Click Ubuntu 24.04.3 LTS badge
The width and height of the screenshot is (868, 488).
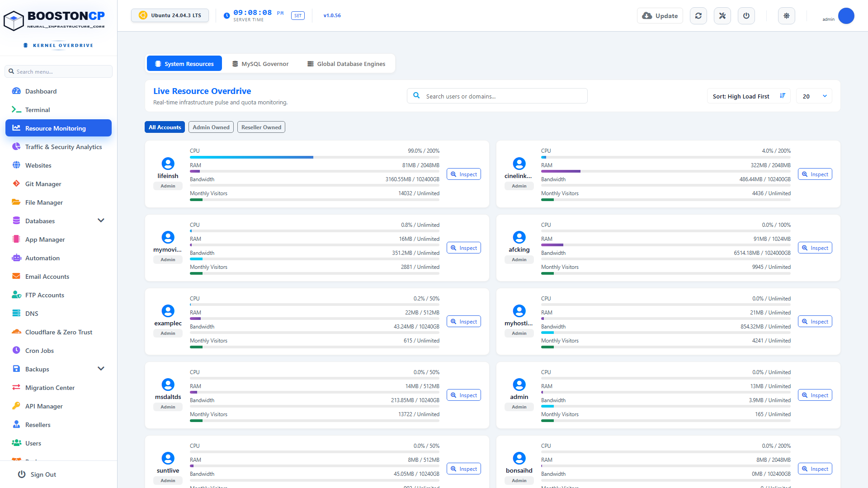click(170, 15)
